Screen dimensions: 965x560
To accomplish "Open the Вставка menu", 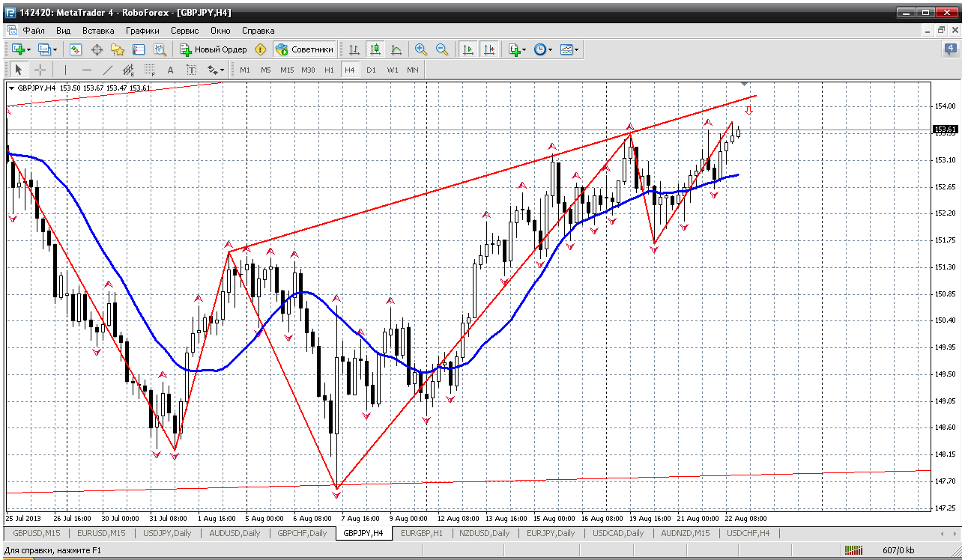I will point(98,31).
